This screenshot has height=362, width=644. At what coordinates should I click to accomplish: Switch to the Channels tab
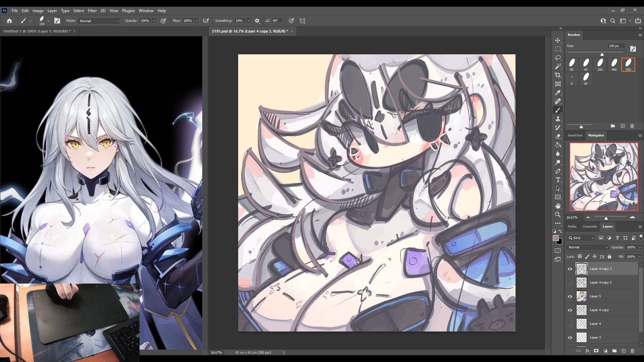pyautogui.click(x=590, y=227)
